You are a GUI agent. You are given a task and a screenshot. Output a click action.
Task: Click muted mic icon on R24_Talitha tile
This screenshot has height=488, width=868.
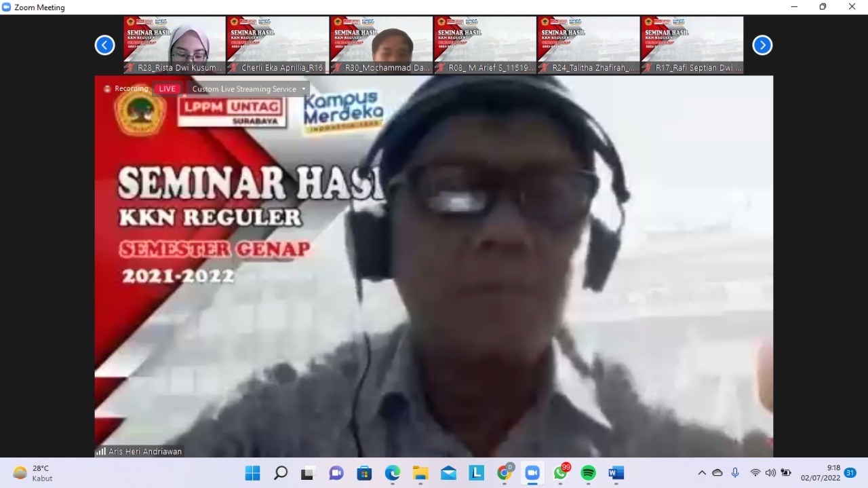coord(545,68)
